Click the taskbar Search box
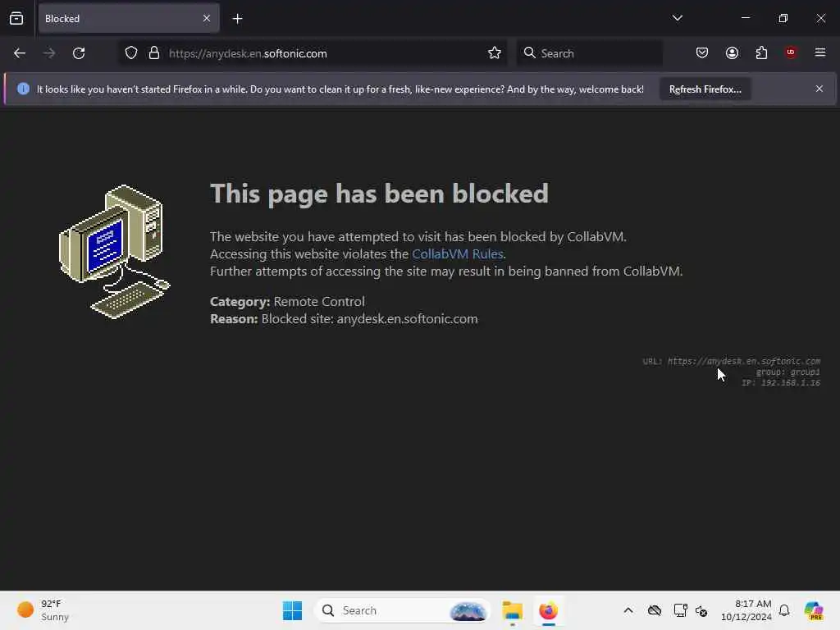Viewport: 840px width, 630px height. click(402, 610)
